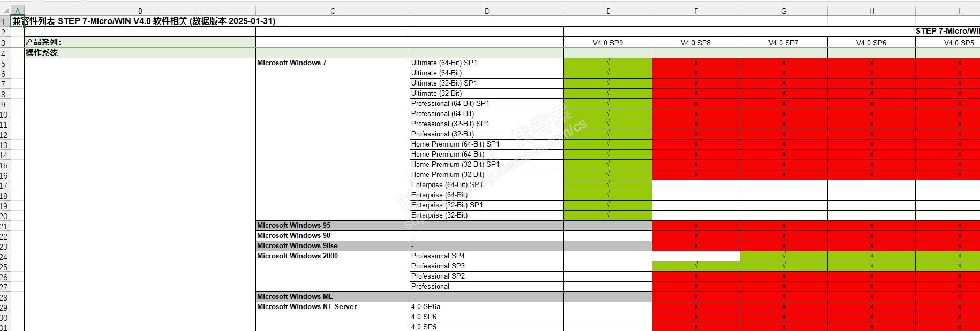Click the Microsoft Windows 98 cell

333,236
